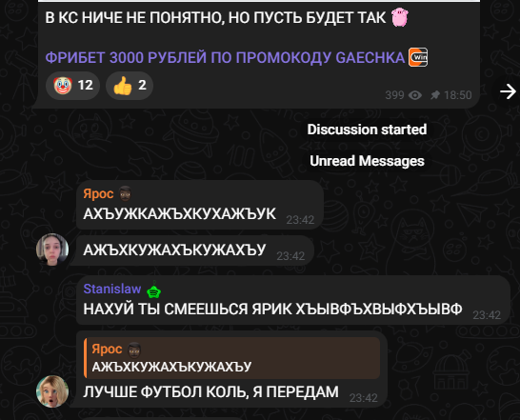Click the emoji status next to Ярос name
This screenshot has height=420, width=520.
tap(125, 193)
